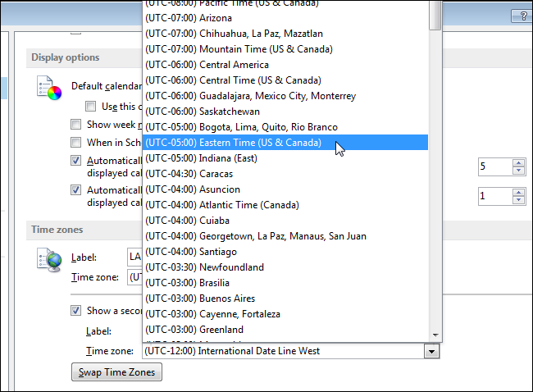Pick Newfoundland time zone option
The height and width of the screenshot is (392, 533).
[203, 267]
